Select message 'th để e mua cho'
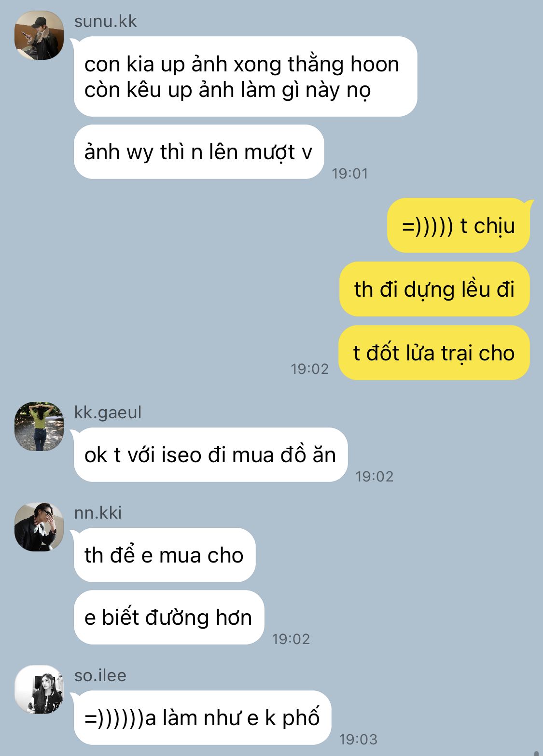Image resolution: width=543 pixels, height=756 pixels. click(x=165, y=555)
